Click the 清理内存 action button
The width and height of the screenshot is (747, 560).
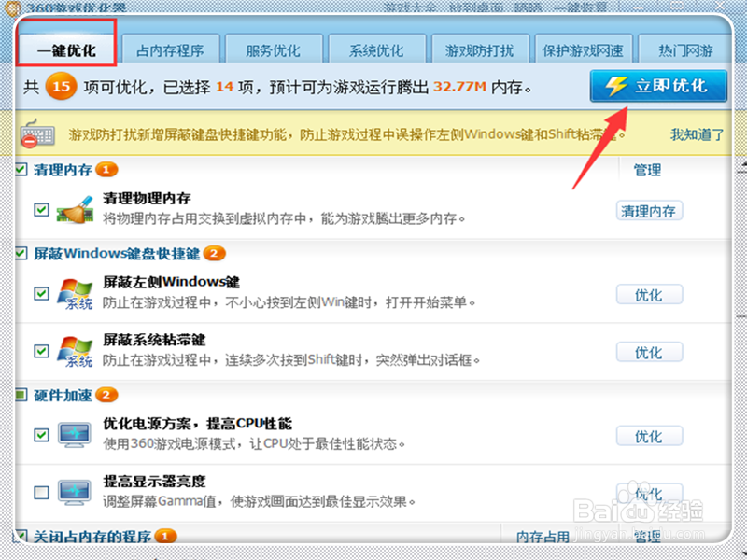649,211
